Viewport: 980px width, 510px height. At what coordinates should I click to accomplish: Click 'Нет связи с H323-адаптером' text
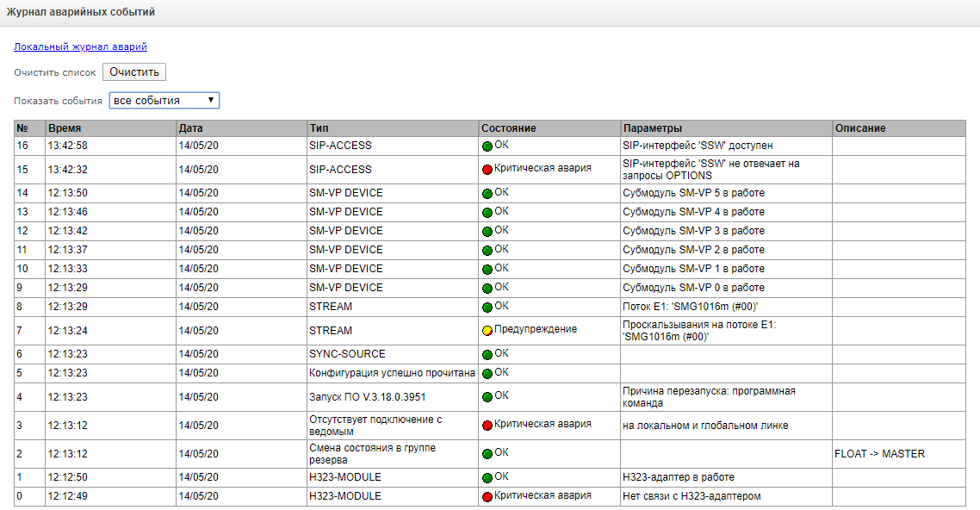tap(692, 496)
